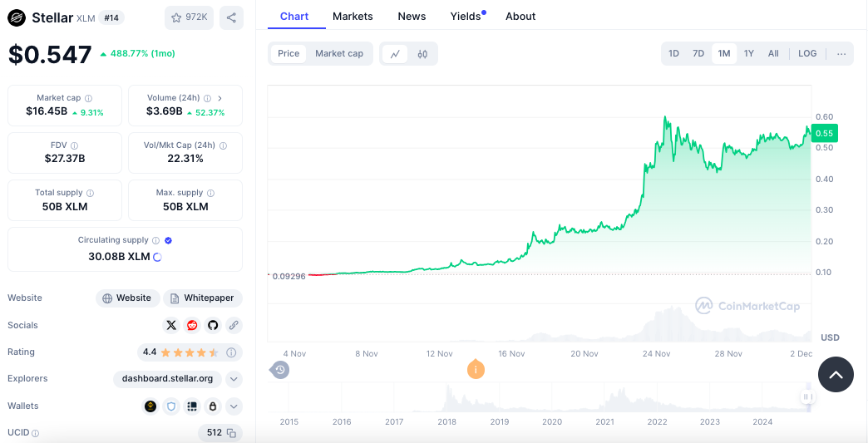Viewport: 868px width, 443px height.
Task: Open the X (Twitter) social link
Action: (x=171, y=325)
